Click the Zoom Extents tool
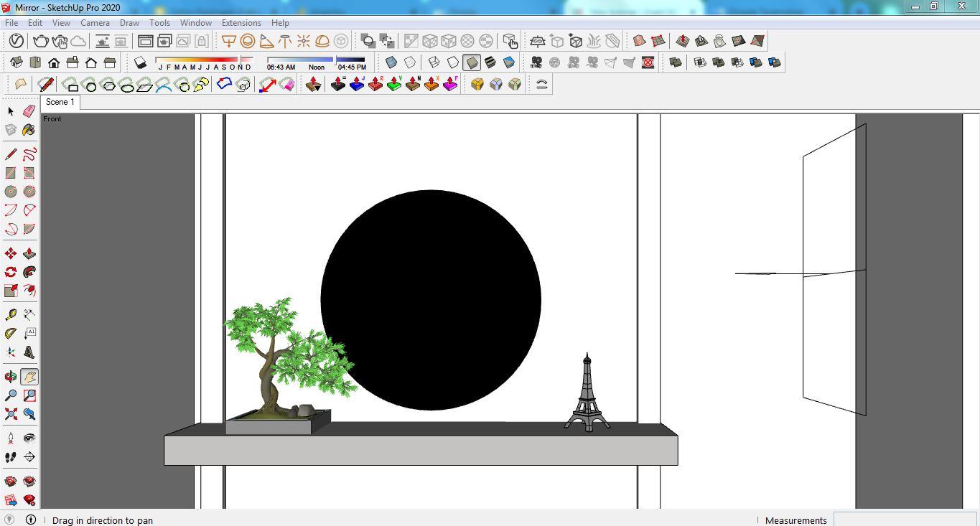The height and width of the screenshot is (526, 980). coord(11,414)
